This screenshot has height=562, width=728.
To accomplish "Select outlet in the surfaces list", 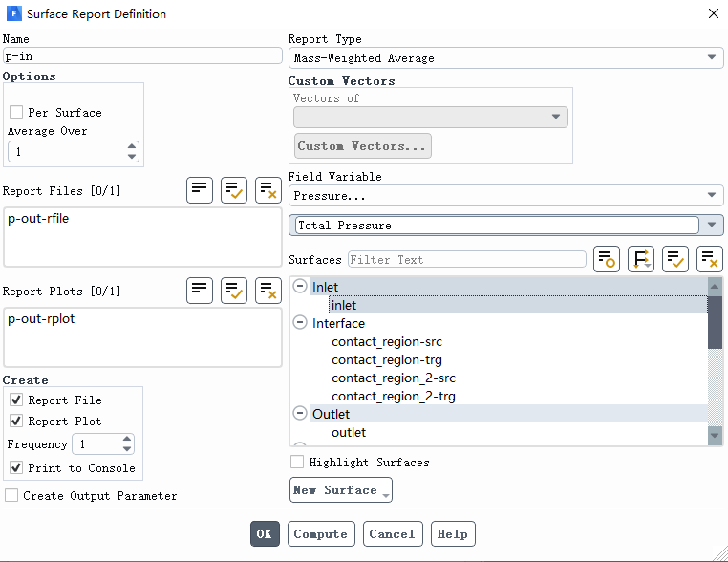I will (x=349, y=432).
